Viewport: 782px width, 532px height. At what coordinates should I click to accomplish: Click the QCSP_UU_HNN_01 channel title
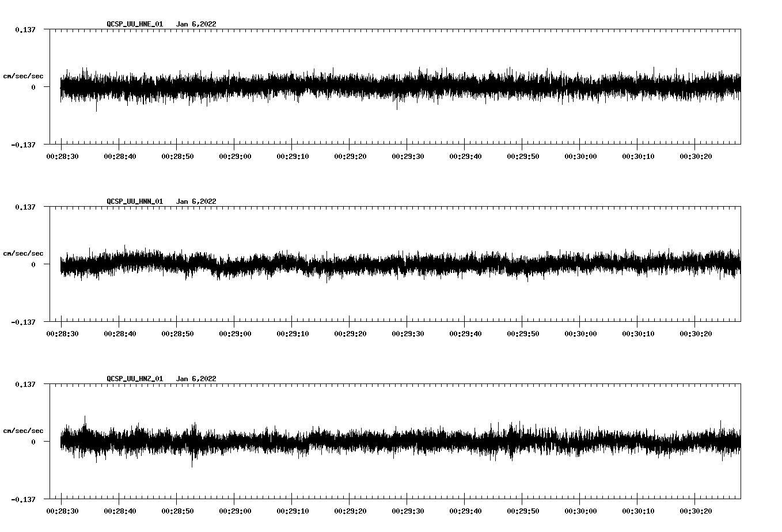coord(135,202)
